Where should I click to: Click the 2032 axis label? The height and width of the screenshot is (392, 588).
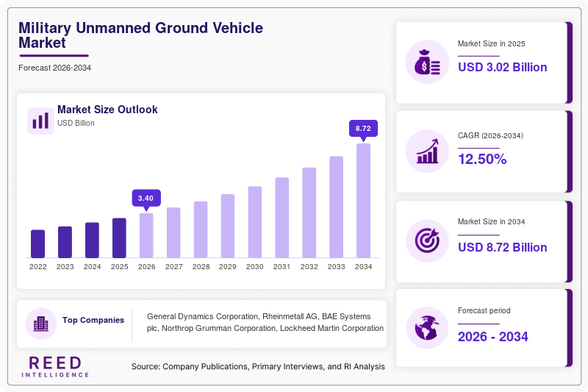pos(309,267)
